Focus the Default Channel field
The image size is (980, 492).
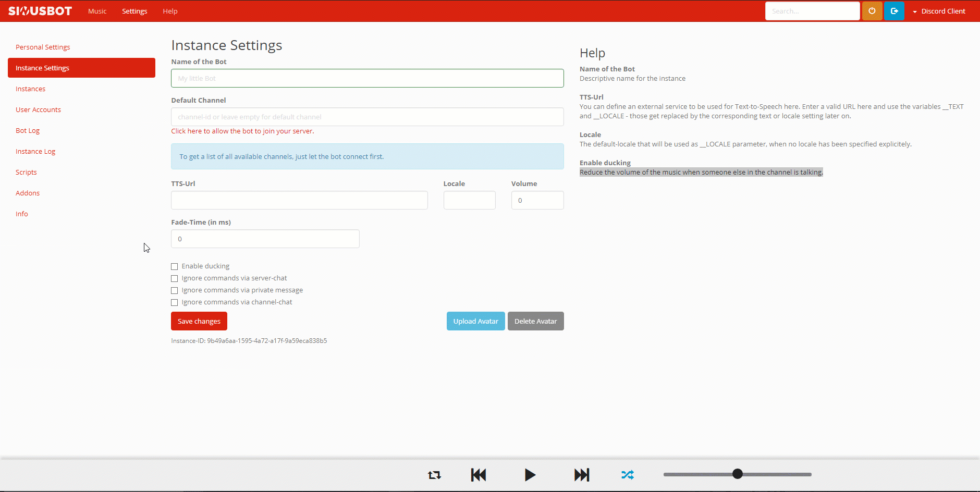[x=367, y=117]
